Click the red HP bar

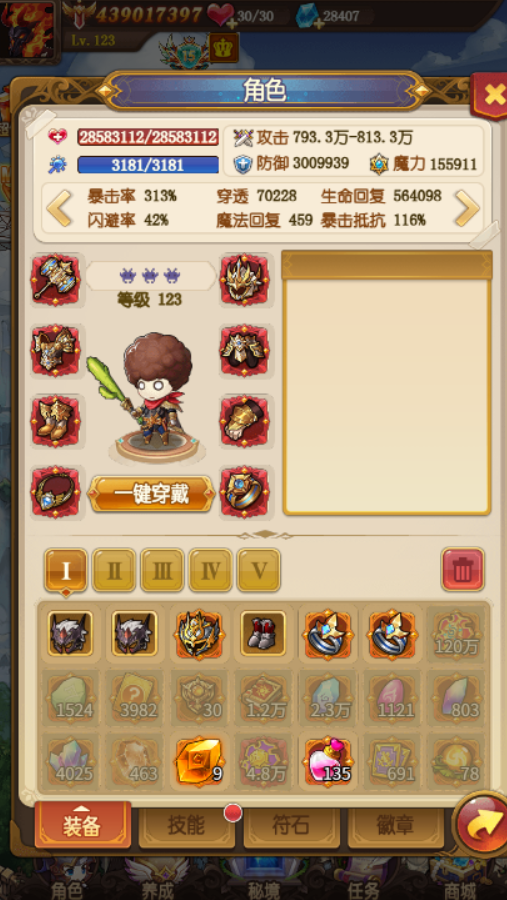point(148,137)
